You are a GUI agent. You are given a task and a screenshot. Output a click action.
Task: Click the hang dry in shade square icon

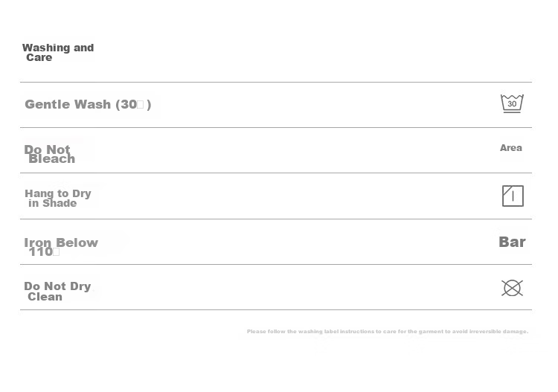[x=513, y=196]
